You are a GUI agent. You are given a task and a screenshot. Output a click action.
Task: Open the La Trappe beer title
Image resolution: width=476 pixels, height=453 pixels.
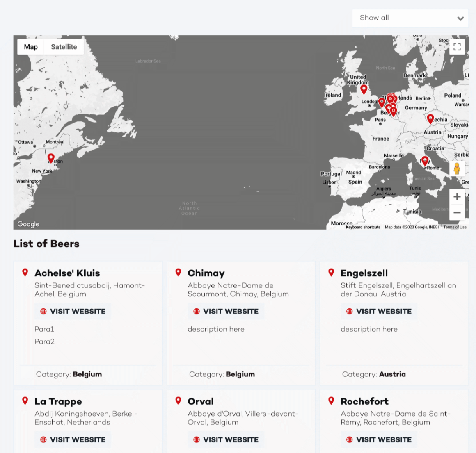[x=58, y=401]
